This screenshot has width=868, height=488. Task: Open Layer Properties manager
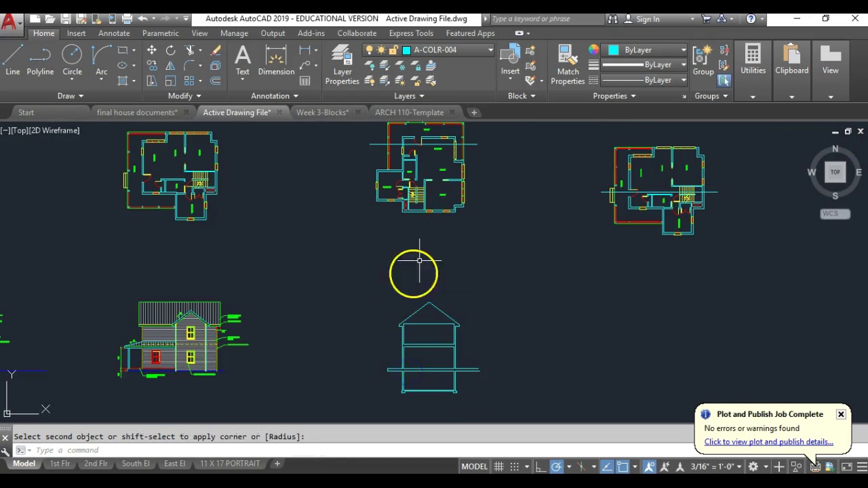tap(342, 65)
